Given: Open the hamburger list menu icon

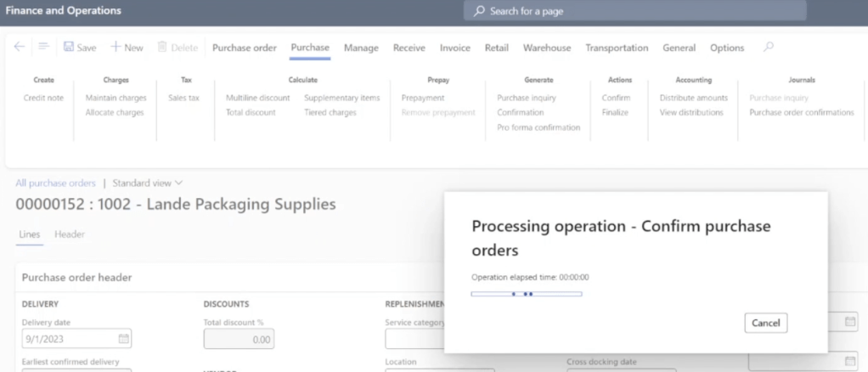Looking at the screenshot, I should [x=44, y=48].
